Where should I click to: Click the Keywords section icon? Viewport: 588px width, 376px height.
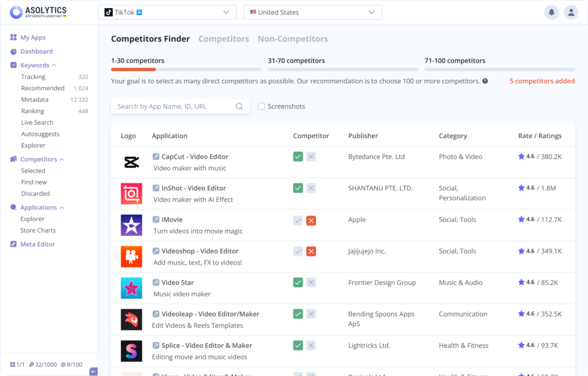point(14,65)
